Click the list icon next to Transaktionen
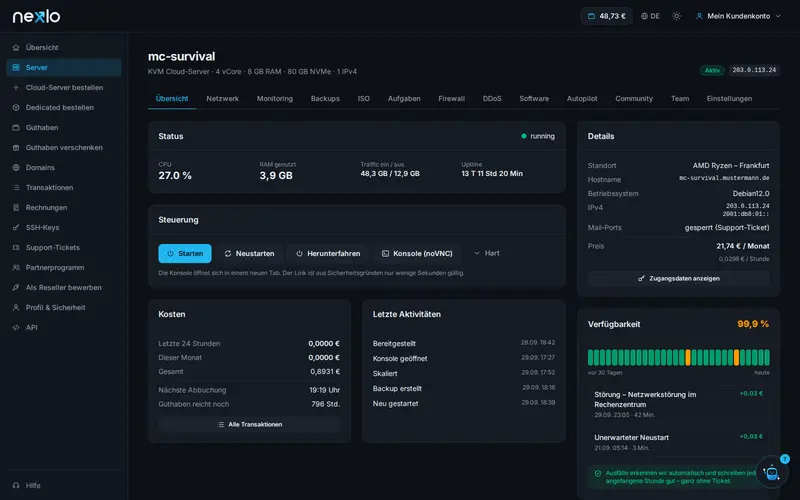Screen dimensions: 800x500 pyautogui.click(x=16, y=187)
